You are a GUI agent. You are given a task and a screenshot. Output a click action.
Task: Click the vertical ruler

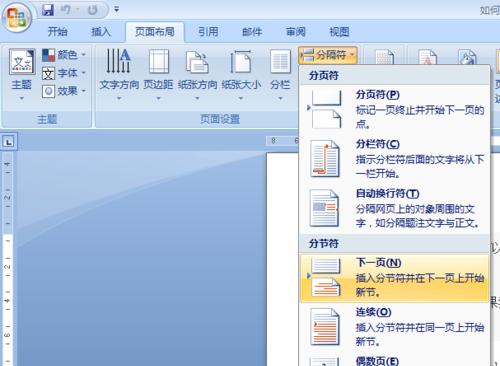(8, 258)
